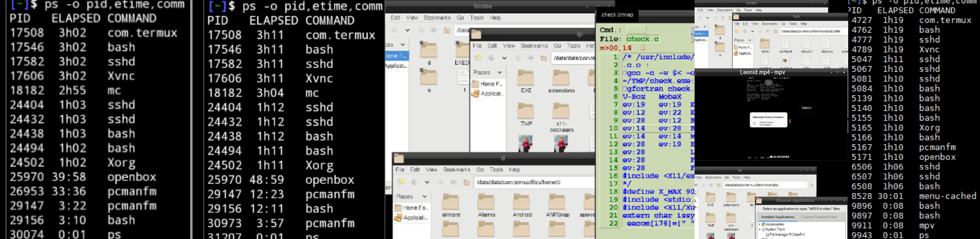
Task: Open the airmore folder in d window
Action: pyautogui.click(x=451, y=206)
